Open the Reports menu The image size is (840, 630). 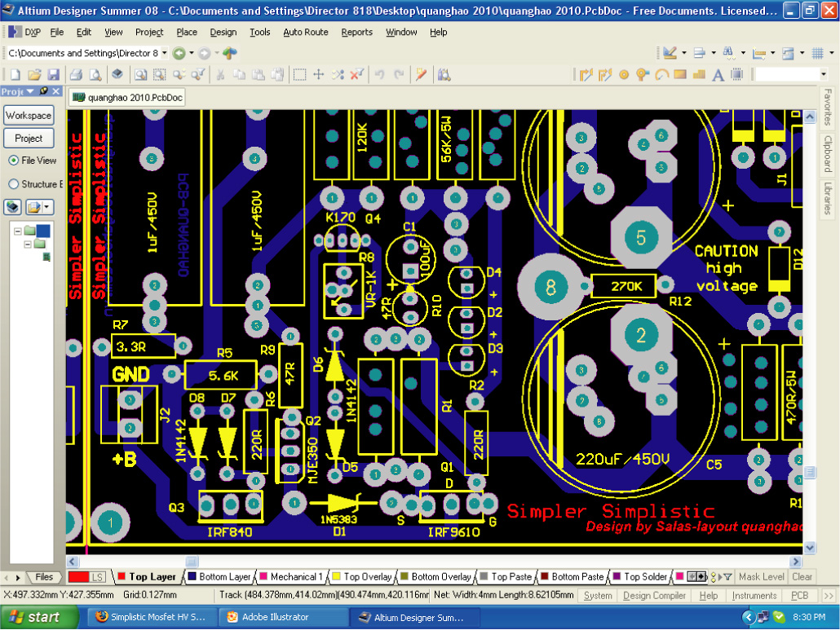(356, 32)
